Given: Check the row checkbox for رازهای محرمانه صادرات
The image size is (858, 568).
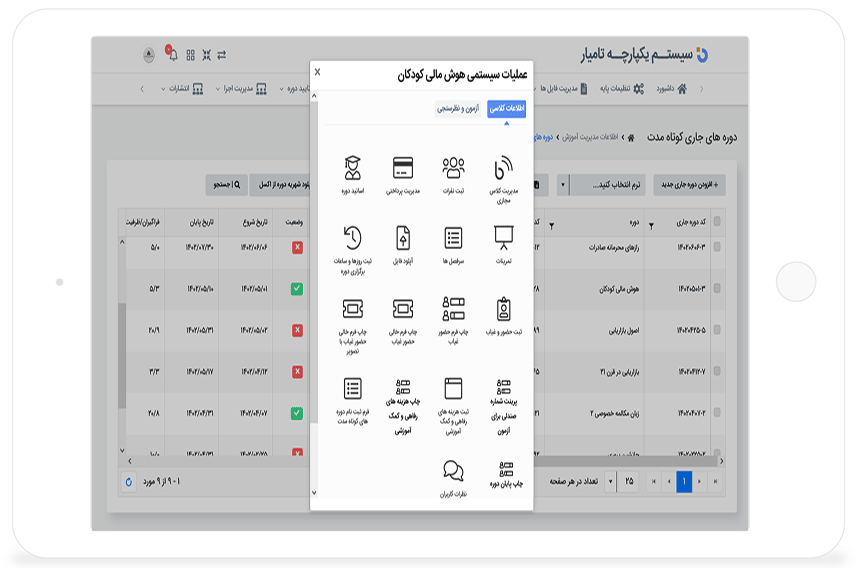Looking at the screenshot, I should 717,246.
